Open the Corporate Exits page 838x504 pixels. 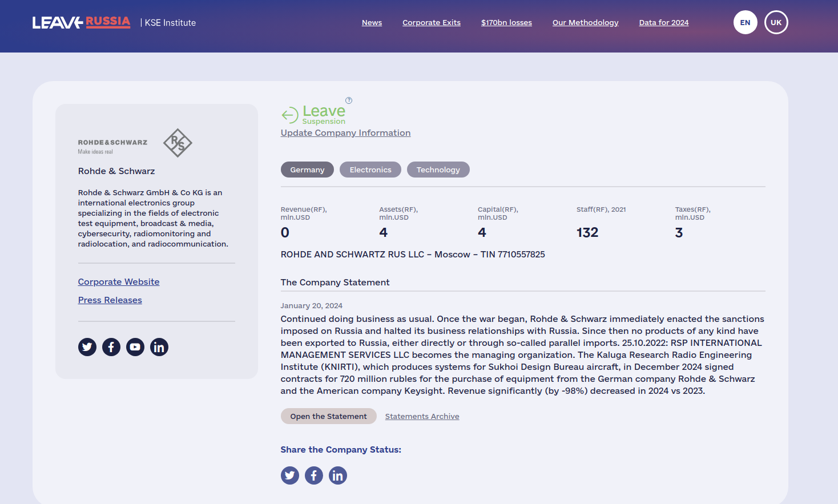[x=432, y=23]
